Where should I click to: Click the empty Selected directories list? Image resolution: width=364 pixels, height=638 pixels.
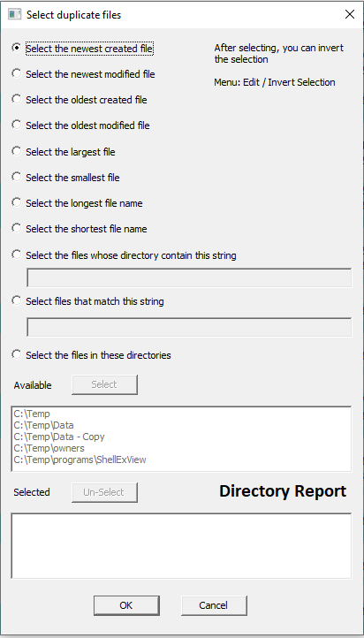click(181, 546)
